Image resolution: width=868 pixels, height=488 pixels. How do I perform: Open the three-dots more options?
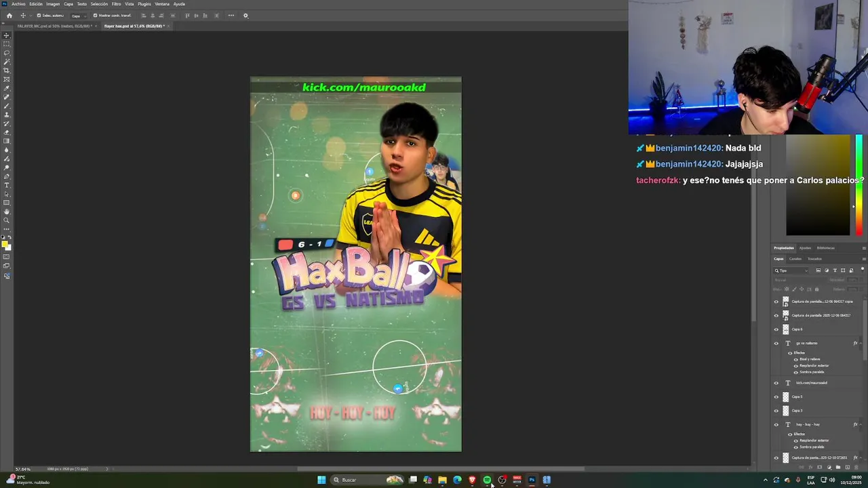tap(231, 16)
